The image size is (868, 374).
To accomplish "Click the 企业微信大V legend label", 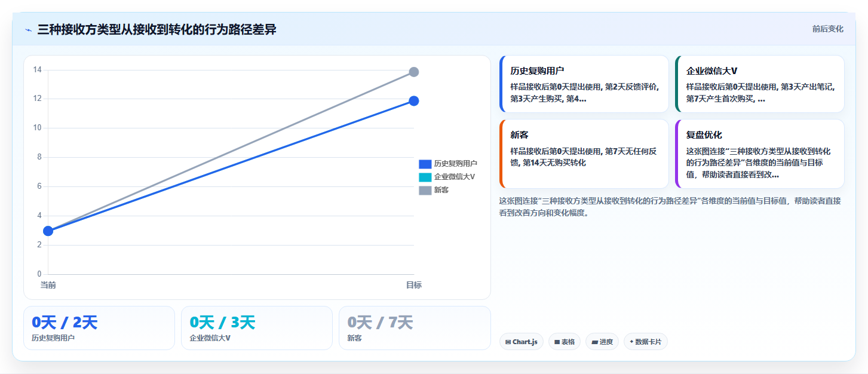I will (455, 177).
